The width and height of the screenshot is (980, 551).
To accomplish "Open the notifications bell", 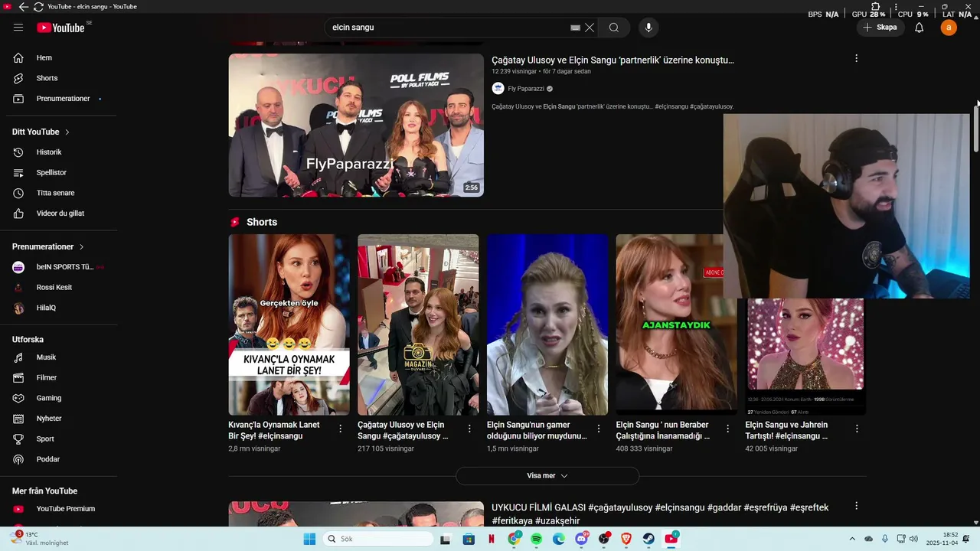I will coord(920,28).
